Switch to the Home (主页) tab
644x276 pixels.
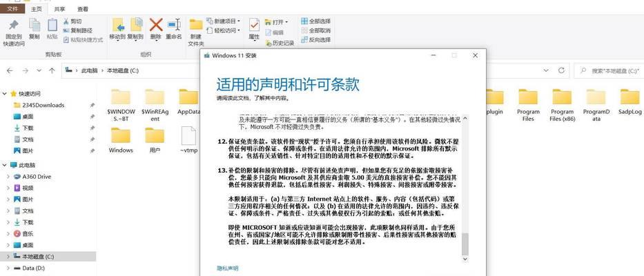pos(37,9)
